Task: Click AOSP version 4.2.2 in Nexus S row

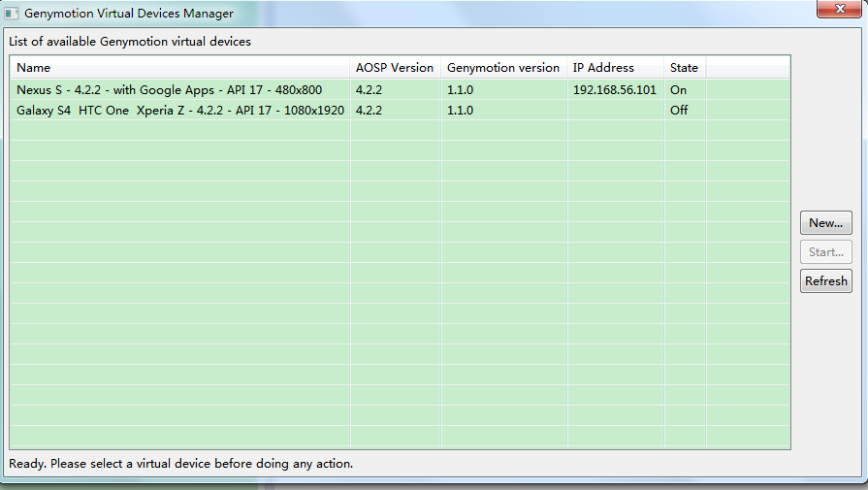Action: pyautogui.click(x=369, y=89)
